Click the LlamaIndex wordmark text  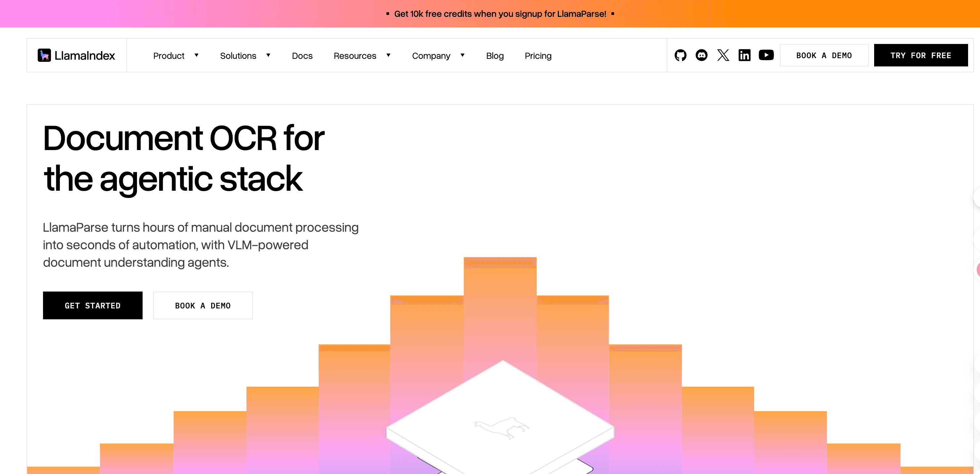click(x=84, y=56)
